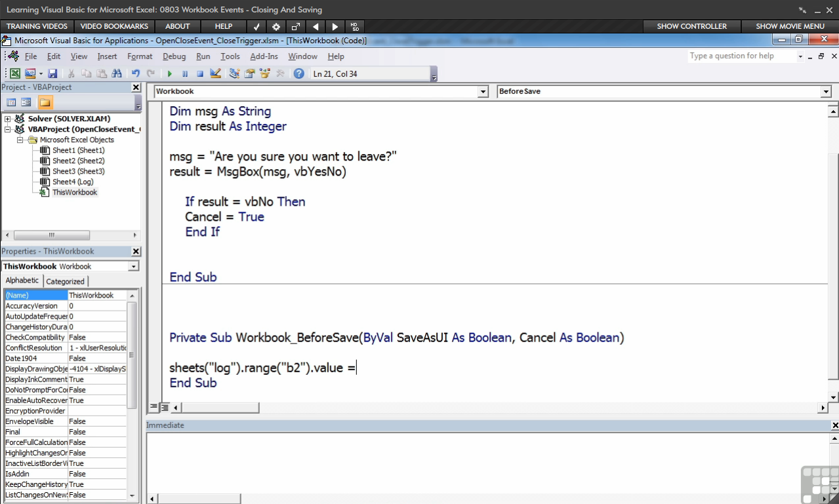
Task: Click the Undo arrow icon
Action: [x=135, y=74]
